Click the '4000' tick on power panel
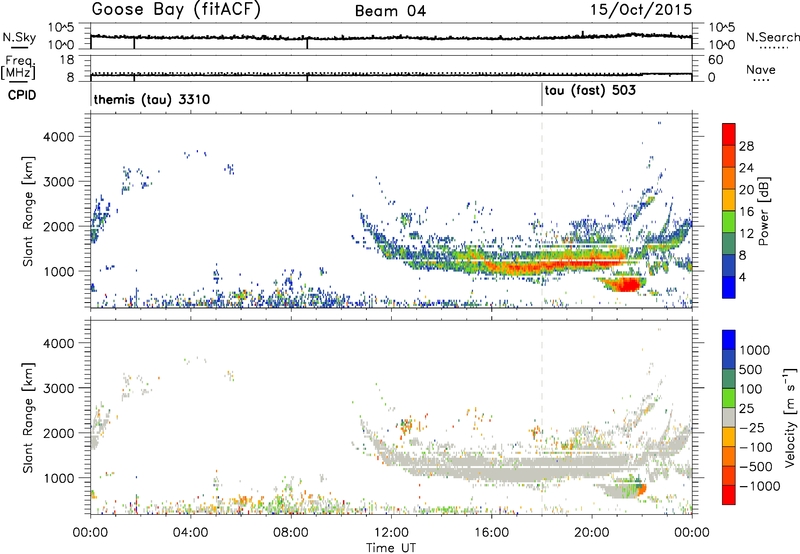Screen dimensions: 800x554 59,137
